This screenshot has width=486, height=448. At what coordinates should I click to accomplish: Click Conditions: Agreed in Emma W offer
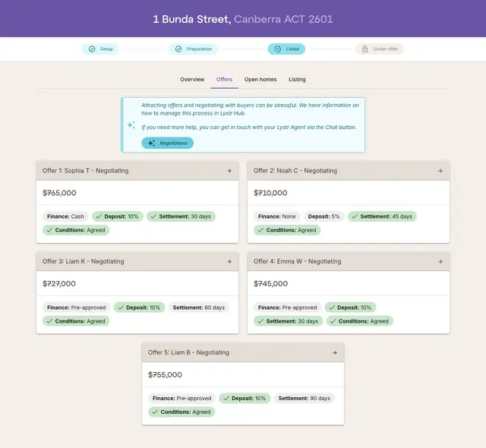click(x=359, y=321)
